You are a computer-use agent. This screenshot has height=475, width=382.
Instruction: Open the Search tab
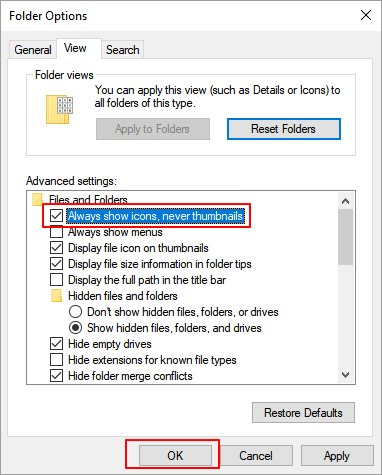[x=123, y=50]
